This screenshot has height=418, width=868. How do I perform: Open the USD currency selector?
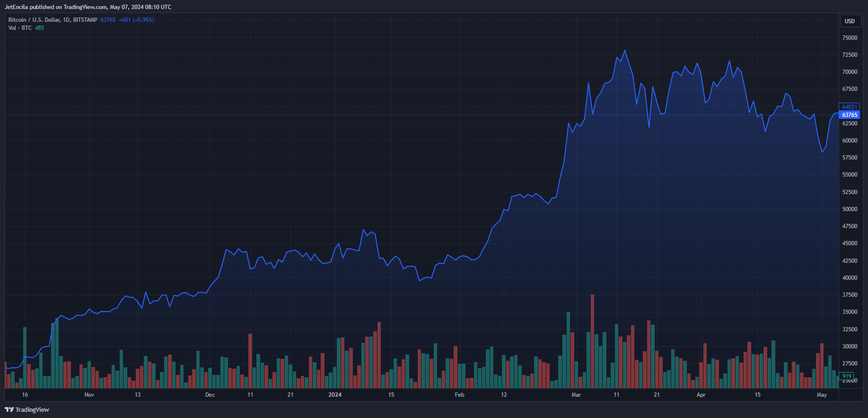850,21
